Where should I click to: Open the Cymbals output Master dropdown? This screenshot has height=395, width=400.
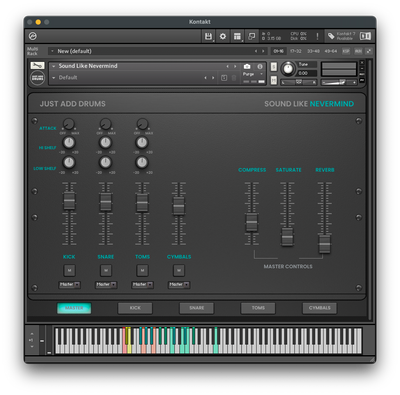coord(179,284)
